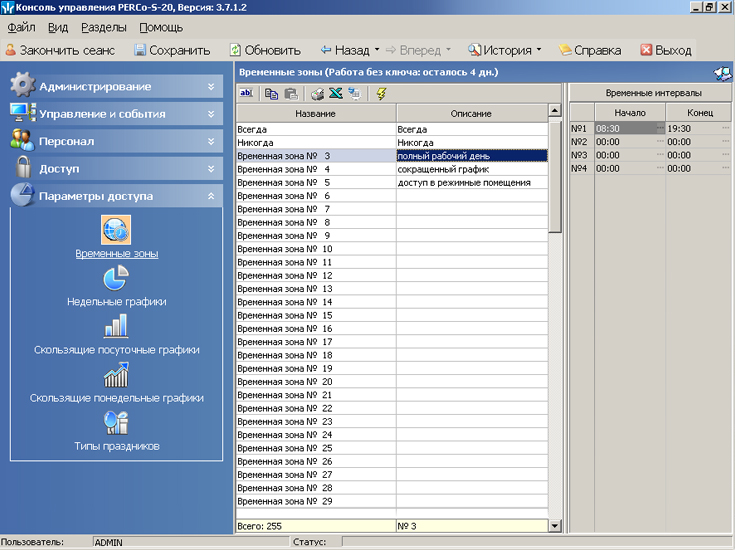This screenshot has width=735, height=550.
Task: Expand the Персонал section chevron
Action: (211, 141)
